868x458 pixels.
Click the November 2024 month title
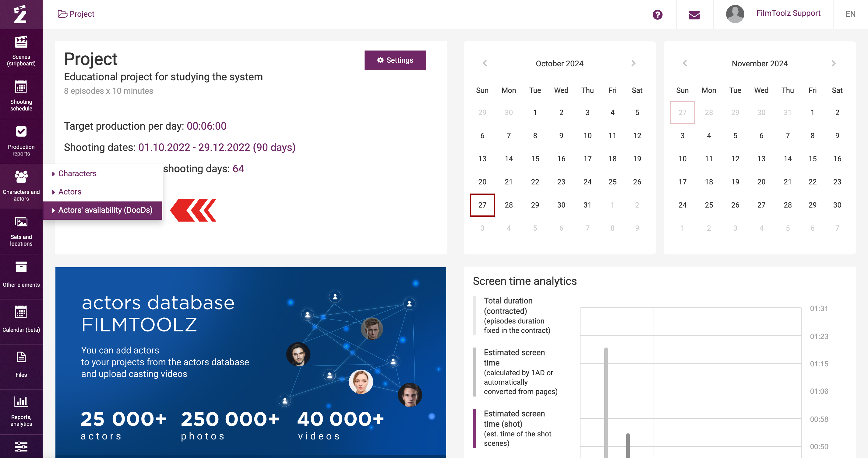tap(760, 63)
